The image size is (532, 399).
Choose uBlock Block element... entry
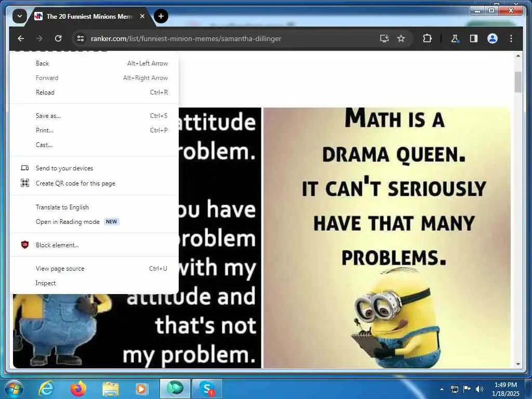(x=95, y=245)
